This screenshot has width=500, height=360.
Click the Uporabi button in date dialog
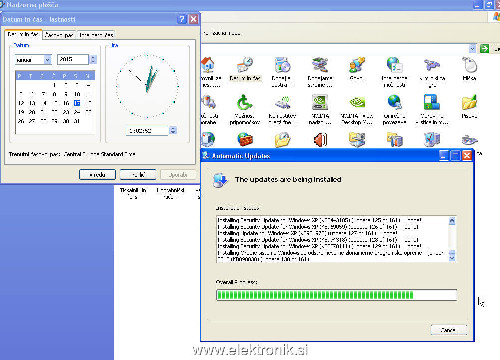click(x=178, y=174)
